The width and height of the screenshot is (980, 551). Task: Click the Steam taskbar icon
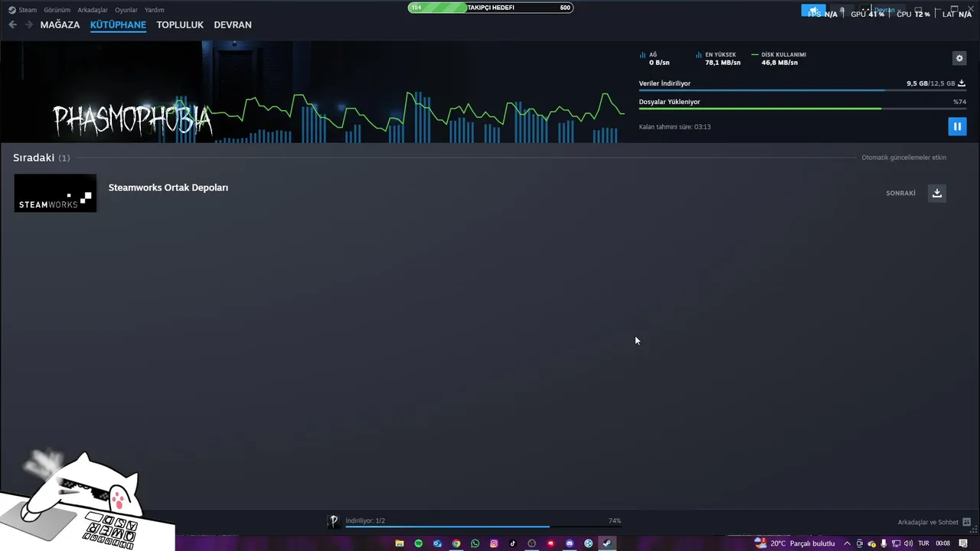pyautogui.click(x=607, y=543)
